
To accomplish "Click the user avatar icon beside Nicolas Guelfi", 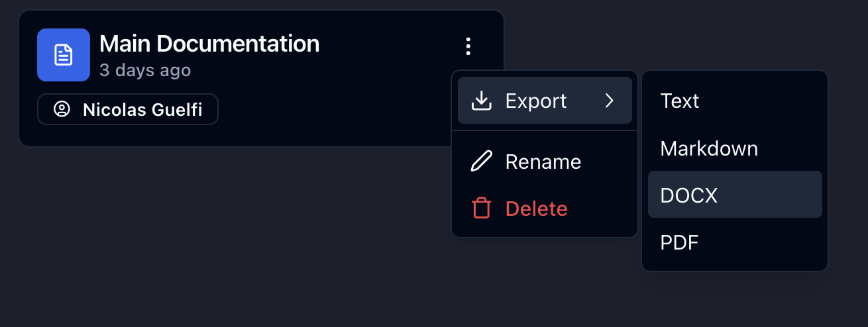I will pos(62,109).
